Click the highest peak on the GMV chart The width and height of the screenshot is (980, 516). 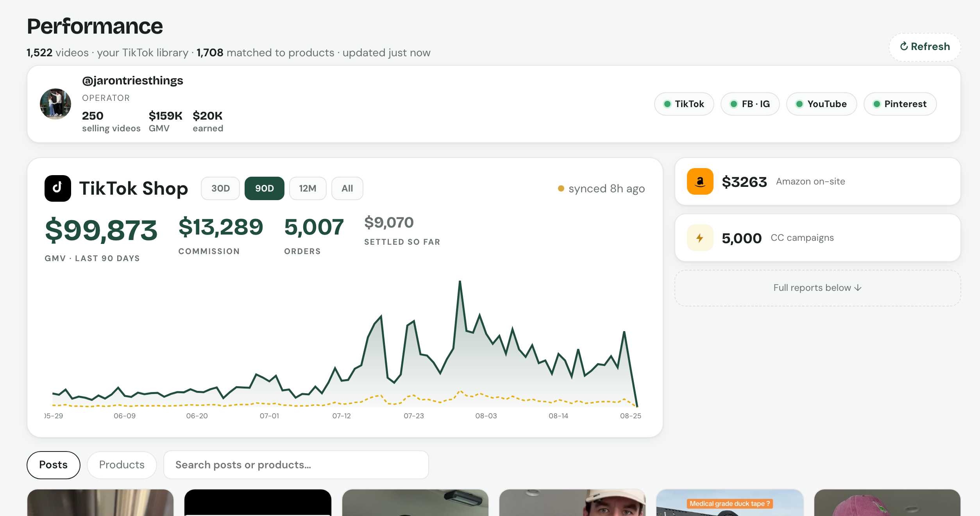pos(460,281)
